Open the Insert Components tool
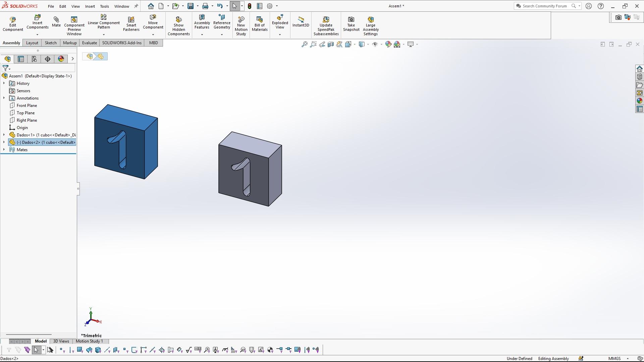 (x=37, y=22)
